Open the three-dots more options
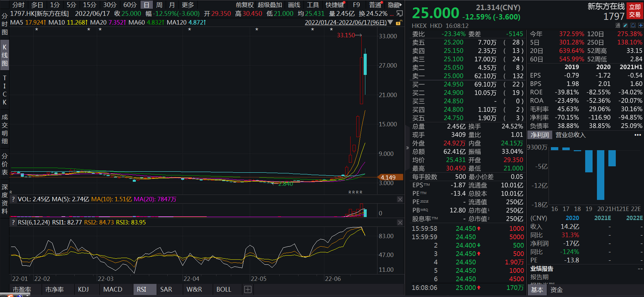Screen dimensions: 644x297 point(638,135)
